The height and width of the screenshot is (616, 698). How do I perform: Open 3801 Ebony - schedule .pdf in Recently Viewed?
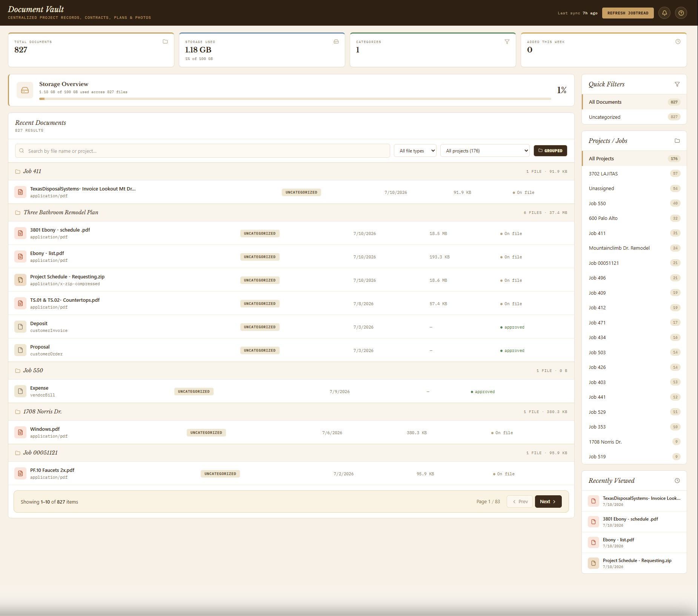coord(634,522)
